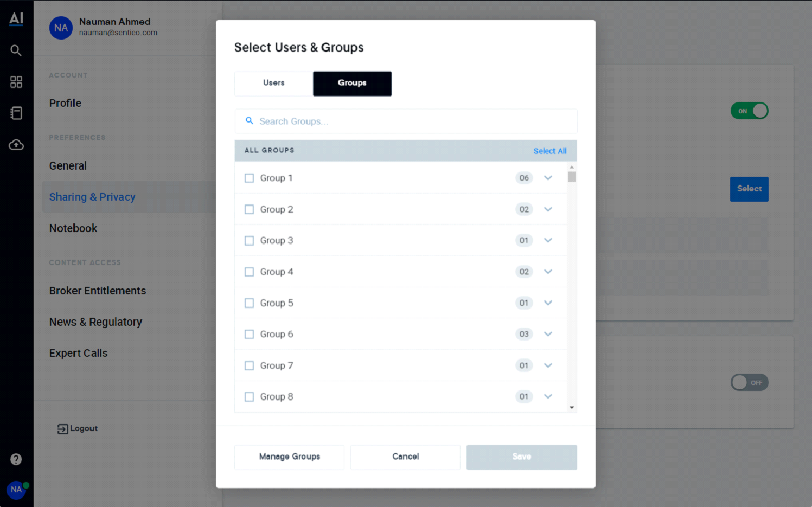The width and height of the screenshot is (812, 507).
Task: Click the search icon in left sidebar
Action: pyautogui.click(x=16, y=50)
